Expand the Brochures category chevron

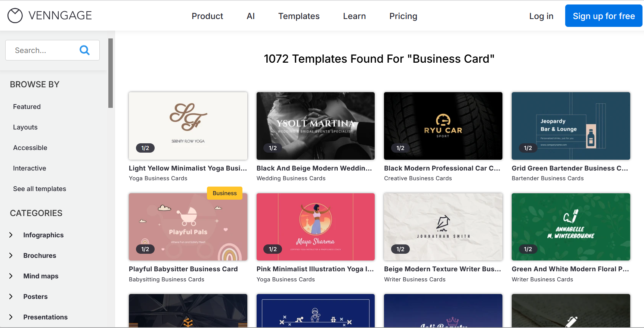[x=11, y=256]
